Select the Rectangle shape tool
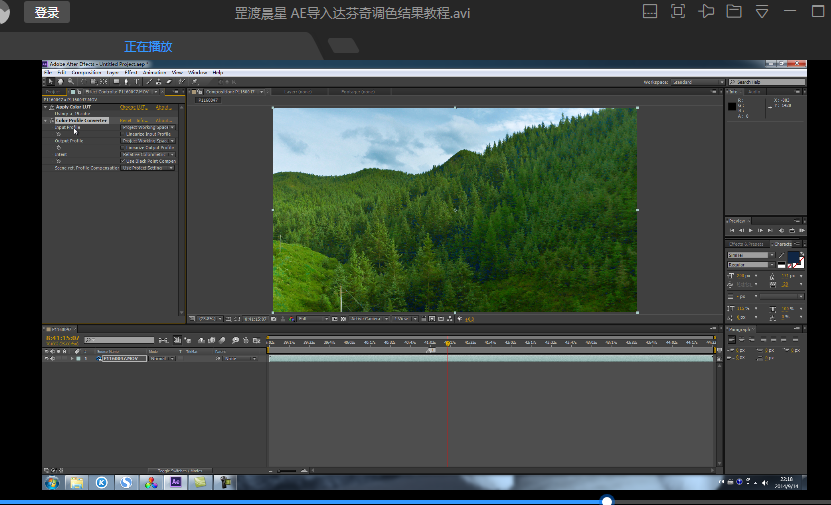The width and height of the screenshot is (831, 505). [116, 82]
